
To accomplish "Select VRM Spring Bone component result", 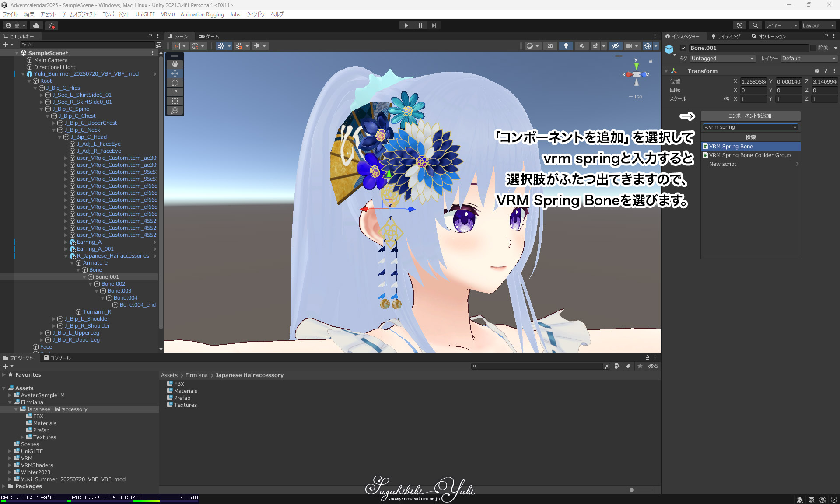I will point(731,147).
